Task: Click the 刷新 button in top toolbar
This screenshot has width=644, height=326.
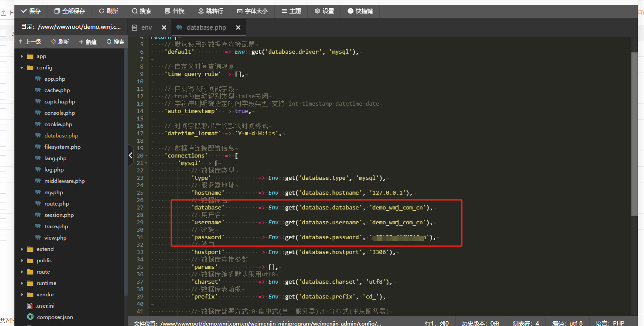Action: click(108, 11)
